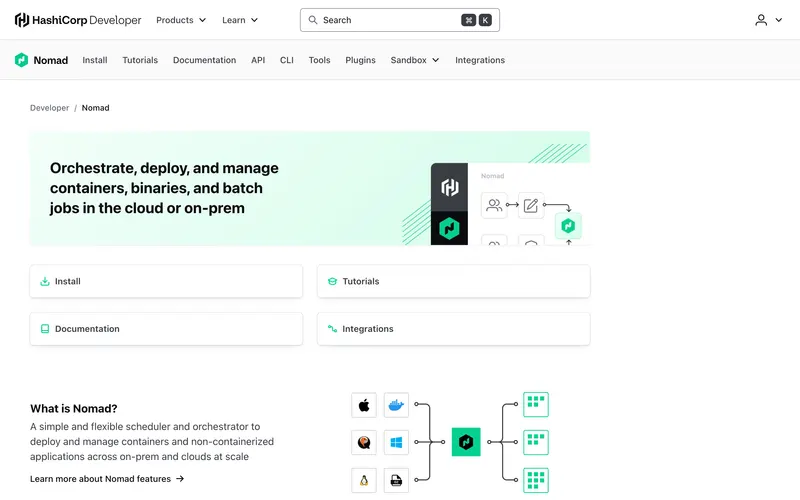Click the download icon on Install card
800x500 pixels.
tap(45, 281)
